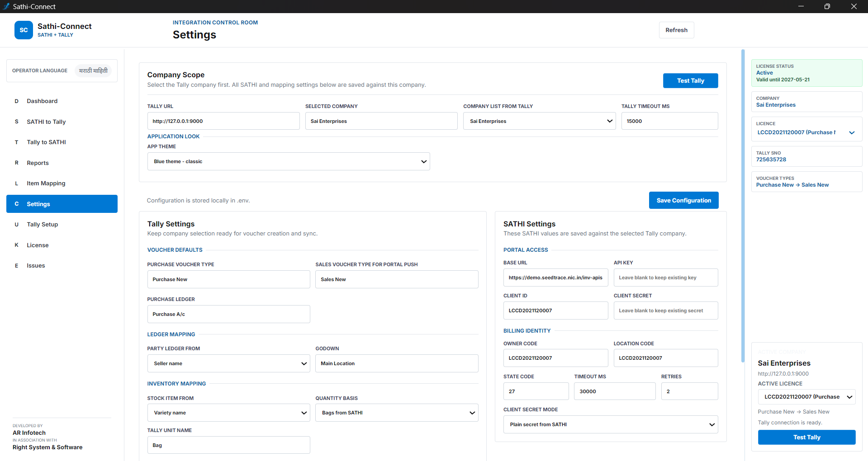Screen dimensions: 868x461
Task: Click http://127.0.0.1:9000 in Active Company card
Action: [x=783, y=374]
